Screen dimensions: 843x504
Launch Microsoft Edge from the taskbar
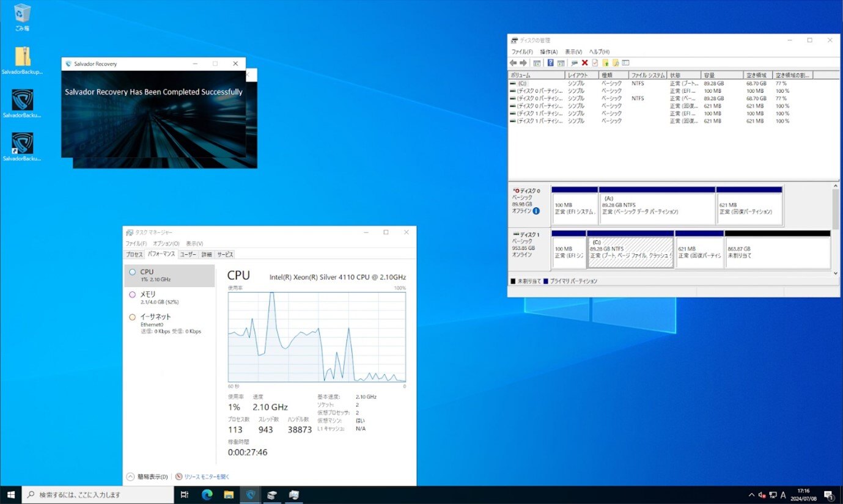click(207, 495)
